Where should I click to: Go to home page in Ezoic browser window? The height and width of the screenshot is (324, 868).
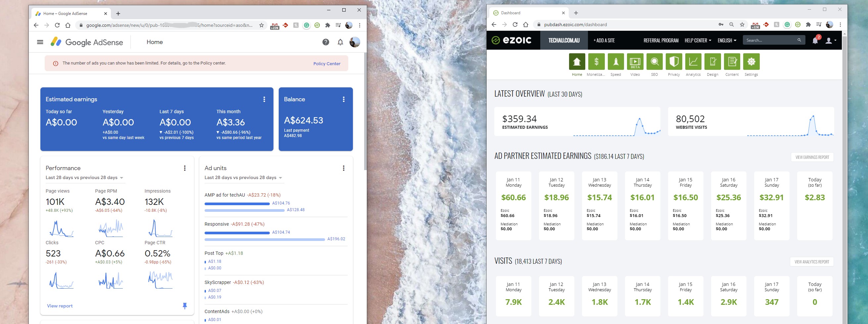[526, 24]
